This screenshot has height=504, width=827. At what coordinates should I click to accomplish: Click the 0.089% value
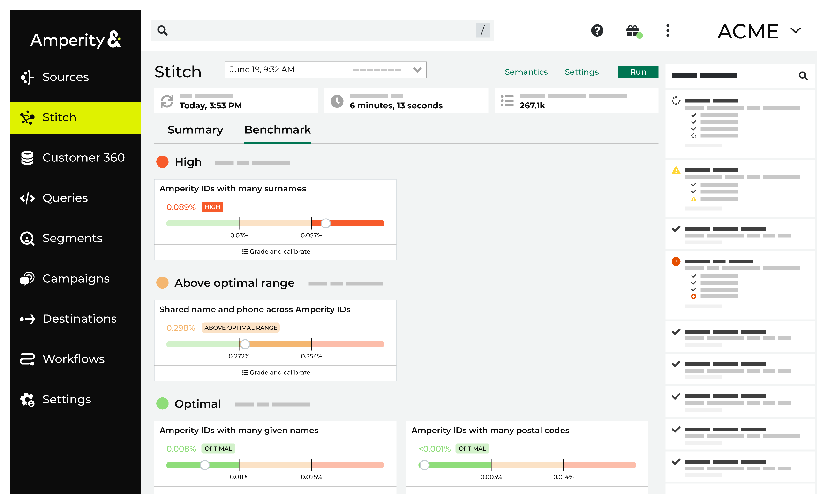point(181,207)
